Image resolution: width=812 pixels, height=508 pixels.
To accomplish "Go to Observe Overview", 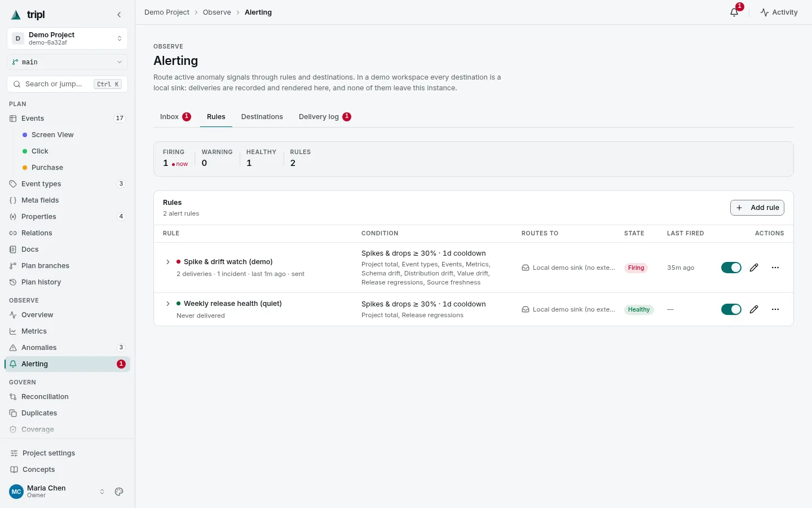I will point(67,315).
